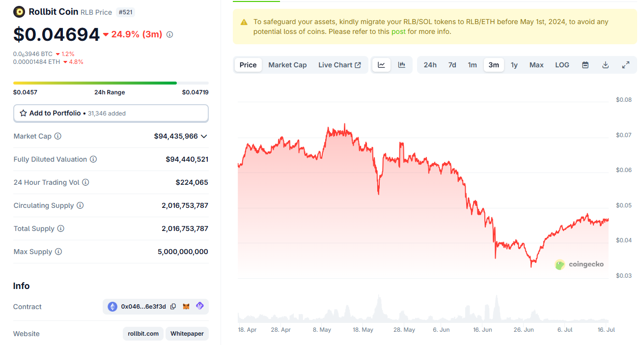Click the $0.08 label on the chart price axis

tap(624, 100)
